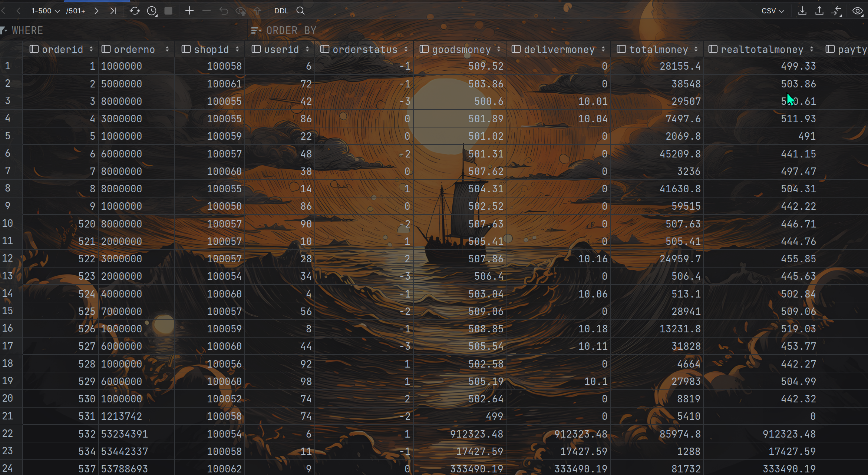Select the orderstatus column header
This screenshot has height=475, width=868.
click(x=365, y=49)
